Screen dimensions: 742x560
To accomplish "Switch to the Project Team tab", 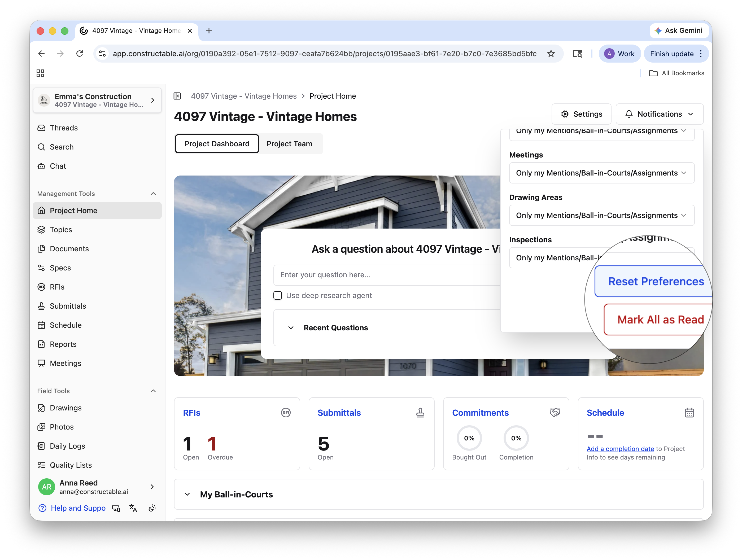I will pos(289,144).
